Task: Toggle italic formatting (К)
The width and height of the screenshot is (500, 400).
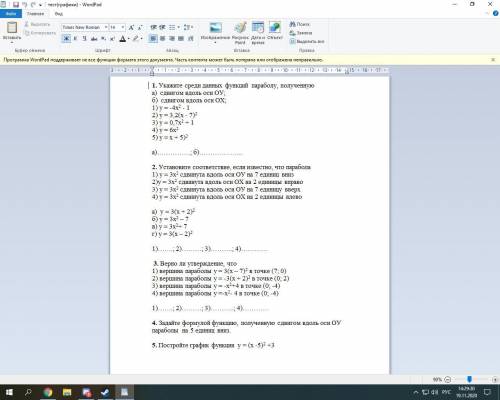Action: pyautogui.click(x=75, y=39)
